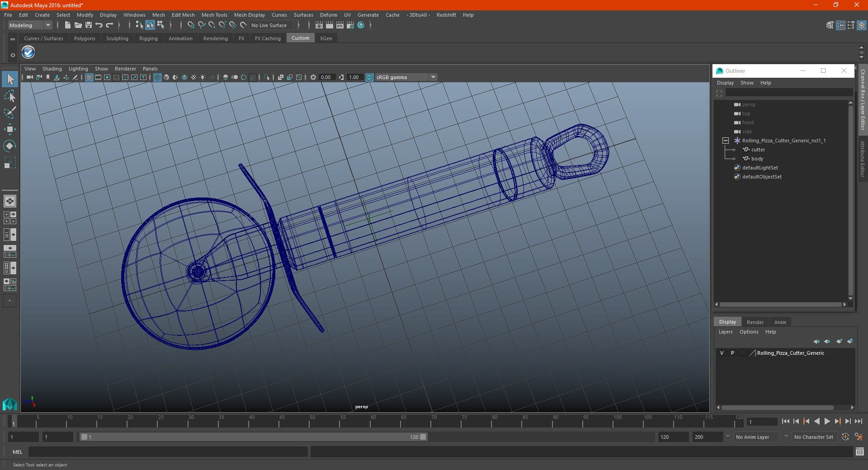Open viewport Shading menu
The width and height of the screenshot is (868, 470).
pos(52,69)
